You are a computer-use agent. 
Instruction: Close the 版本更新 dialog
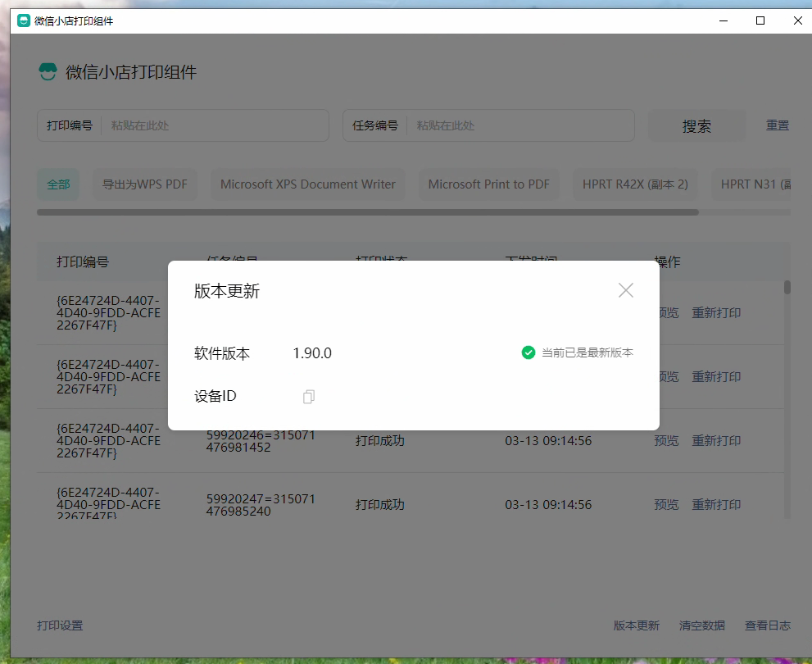pos(625,290)
